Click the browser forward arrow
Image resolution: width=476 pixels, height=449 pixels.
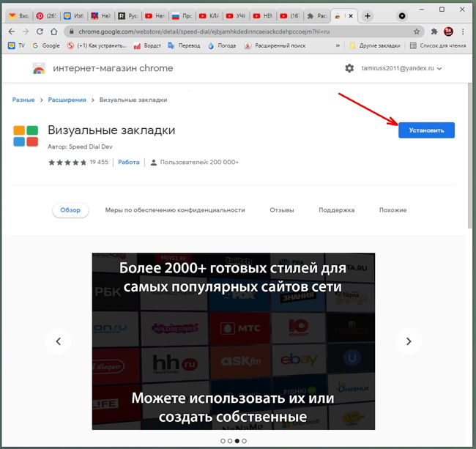[x=26, y=31]
